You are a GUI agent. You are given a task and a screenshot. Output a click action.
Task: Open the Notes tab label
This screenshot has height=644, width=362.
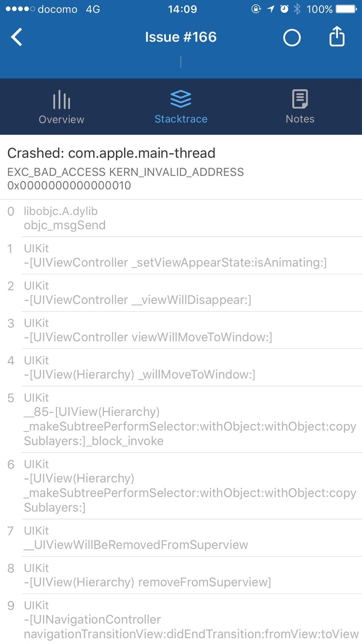[x=300, y=119]
